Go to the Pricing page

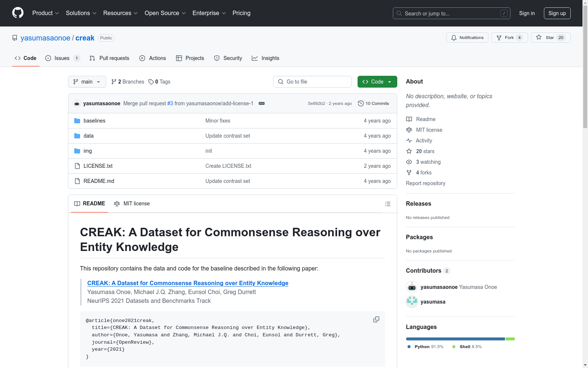pyautogui.click(x=241, y=13)
